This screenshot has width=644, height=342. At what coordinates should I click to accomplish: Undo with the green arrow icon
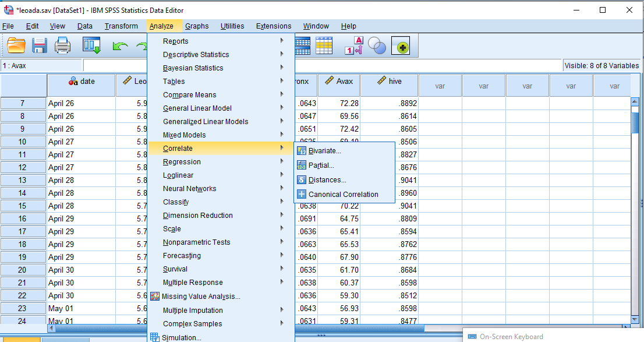tap(120, 46)
